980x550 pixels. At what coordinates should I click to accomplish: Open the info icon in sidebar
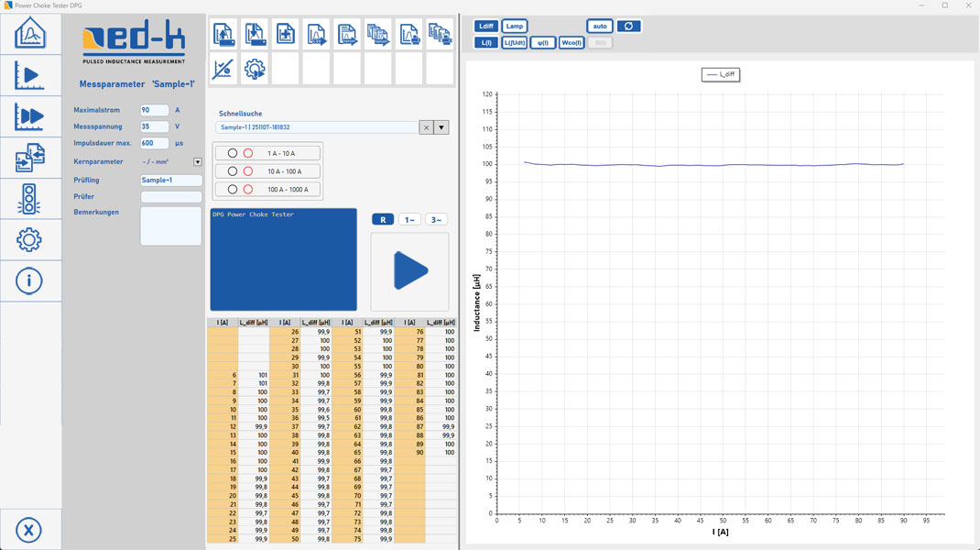tap(29, 280)
